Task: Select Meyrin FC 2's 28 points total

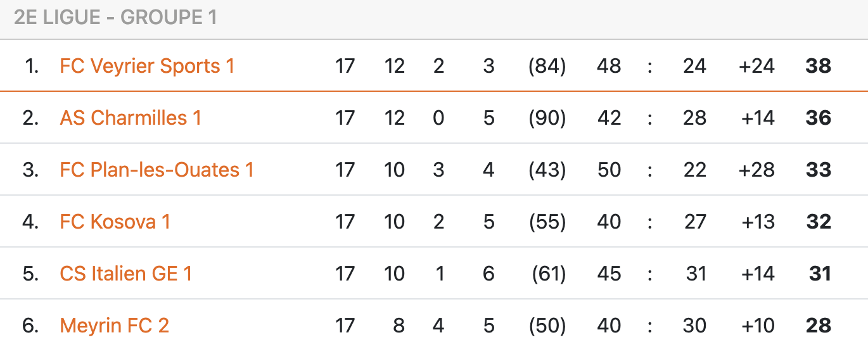Action: tap(818, 325)
